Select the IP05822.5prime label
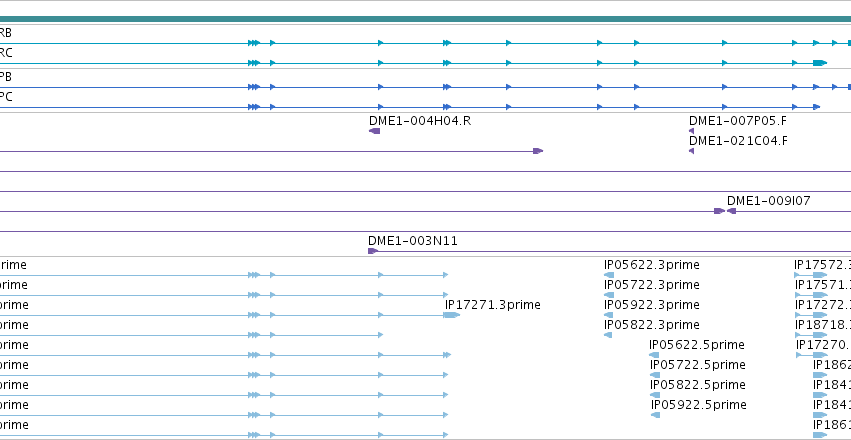The height and width of the screenshot is (440, 851). (698, 385)
